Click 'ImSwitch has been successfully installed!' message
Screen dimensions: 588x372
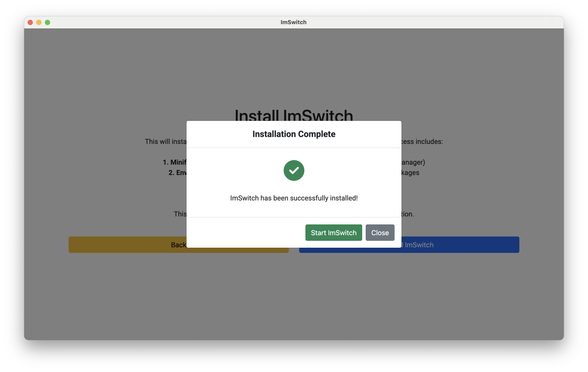click(294, 198)
